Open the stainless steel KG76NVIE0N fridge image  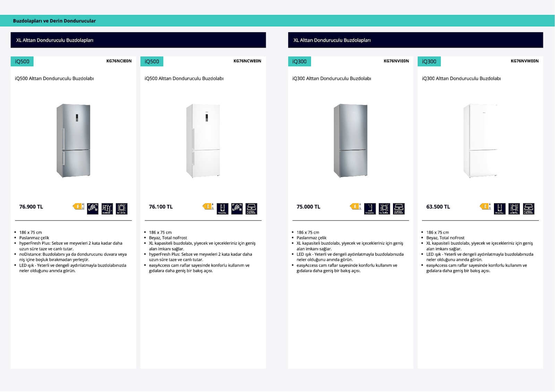coord(351,140)
